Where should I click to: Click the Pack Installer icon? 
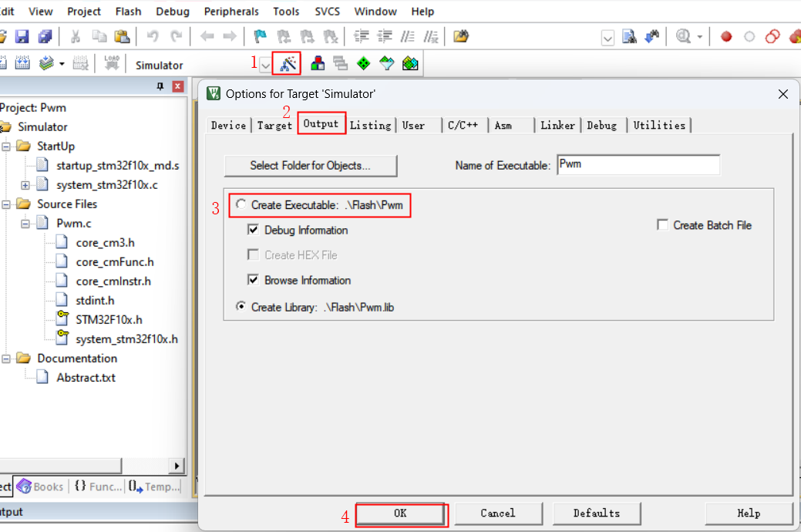[410, 64]
